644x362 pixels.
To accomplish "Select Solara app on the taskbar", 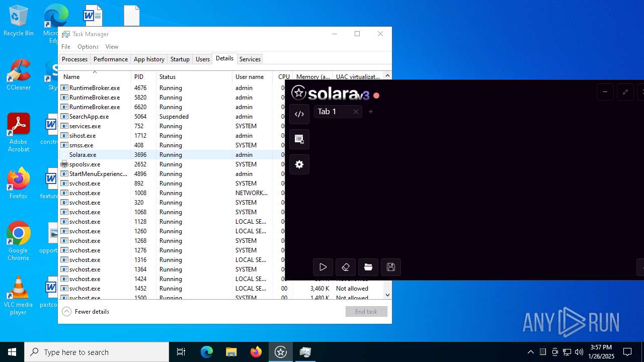I will [x=281, y=352].
